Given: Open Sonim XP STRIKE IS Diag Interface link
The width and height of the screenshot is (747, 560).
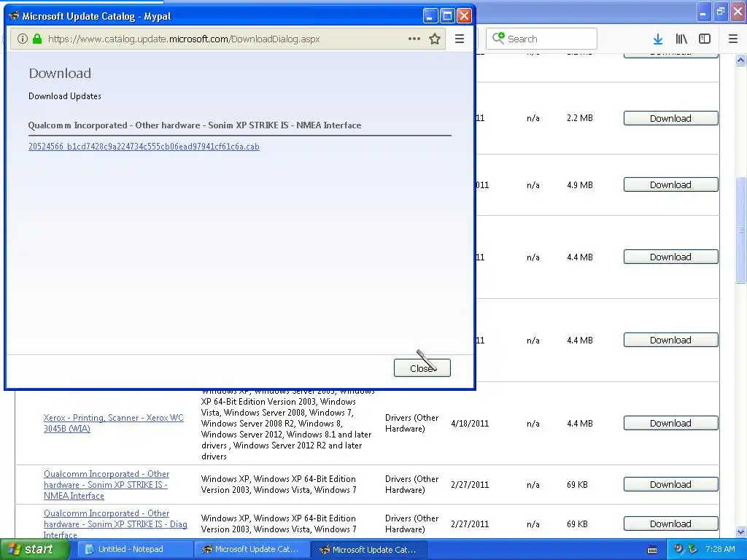Looking at the screenshot, I should pyautogui.click(x=115, y=524).
